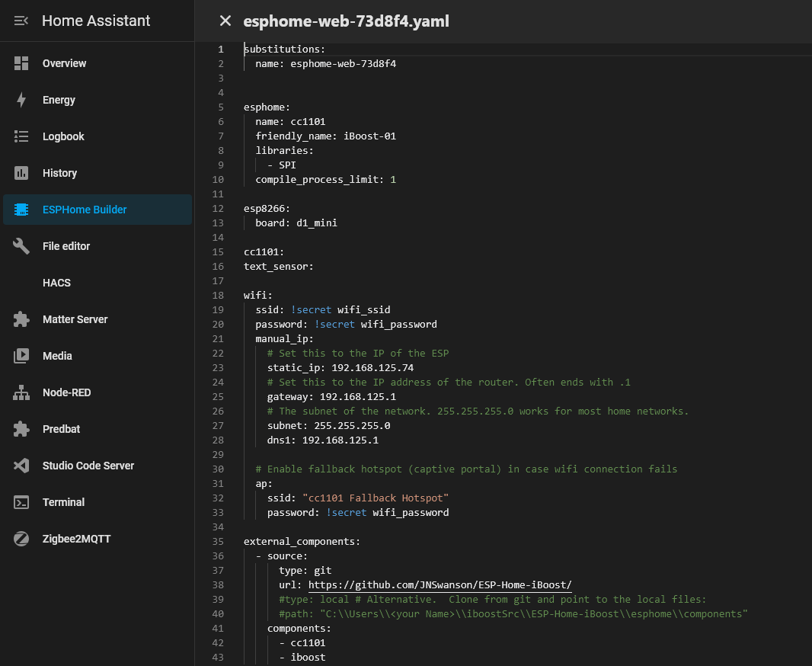Viewport: 812px width, 666px height.
Task: Click the ESPHome Builder chip icon
Action: [x=21, y=210]
